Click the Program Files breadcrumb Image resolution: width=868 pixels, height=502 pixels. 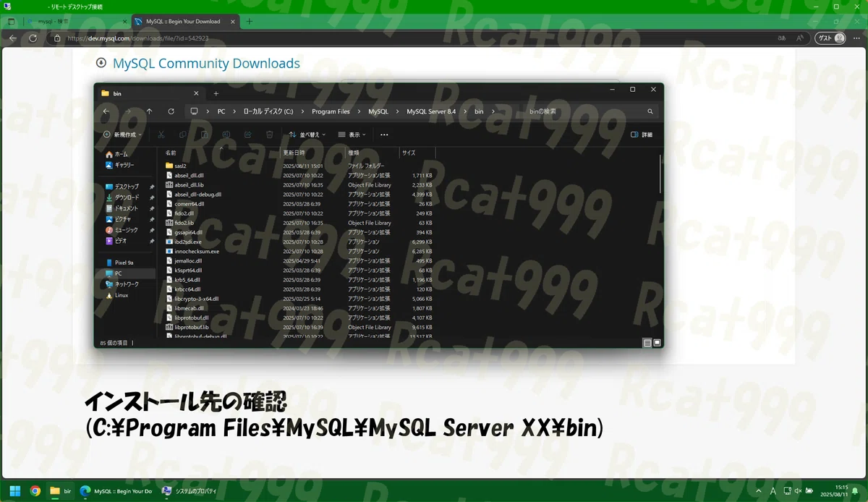point(331,111)
